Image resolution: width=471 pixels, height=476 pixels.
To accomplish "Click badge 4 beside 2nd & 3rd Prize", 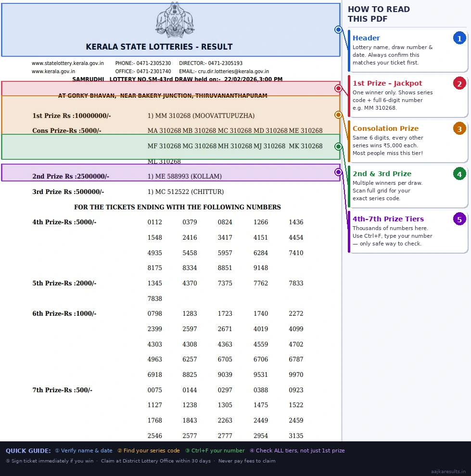I will click(459, 174).
